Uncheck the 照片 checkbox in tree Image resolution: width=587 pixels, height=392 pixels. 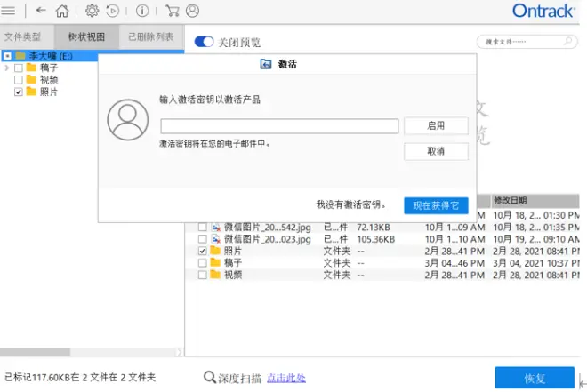click(19, 92)
